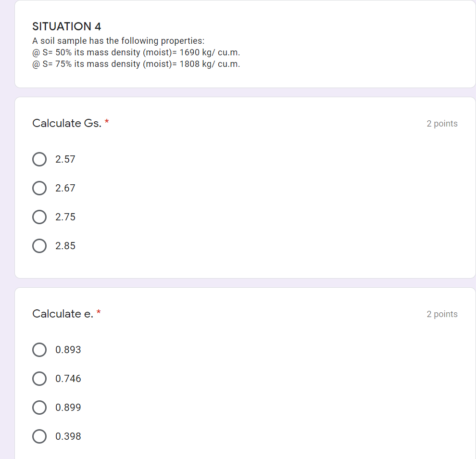
Task: Select the 2.57 radio button for Gs
Action: (39, 159)
